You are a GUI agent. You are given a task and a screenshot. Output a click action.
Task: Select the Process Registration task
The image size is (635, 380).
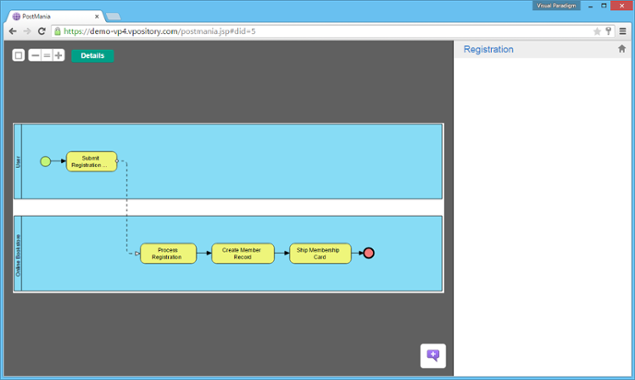[168, 254]
